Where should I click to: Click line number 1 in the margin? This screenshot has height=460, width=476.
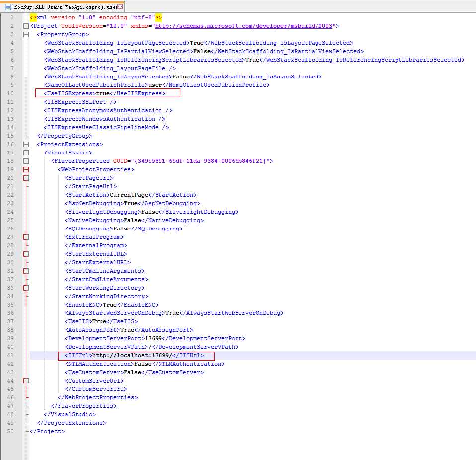(12, 17)
